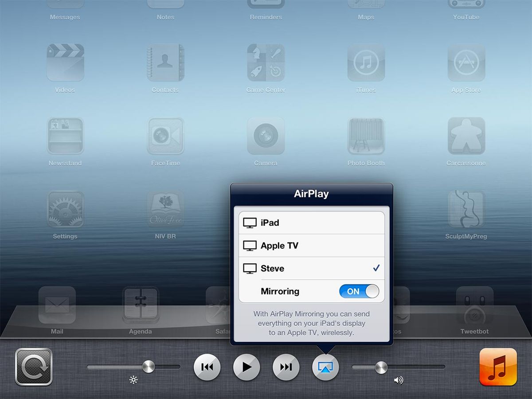Toggle AirPlay Mirroring off

tap(359, 291)
